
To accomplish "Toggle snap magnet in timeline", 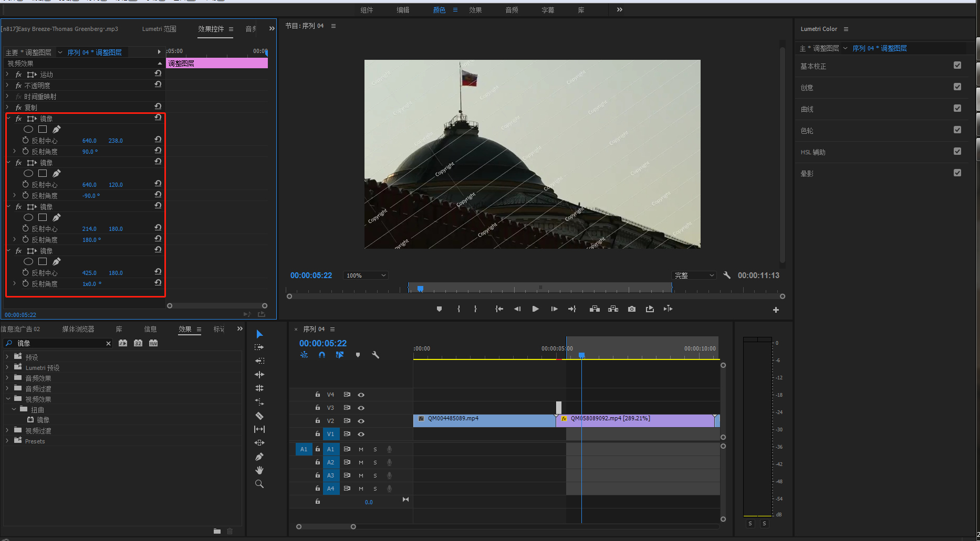I will click(322, 355).
